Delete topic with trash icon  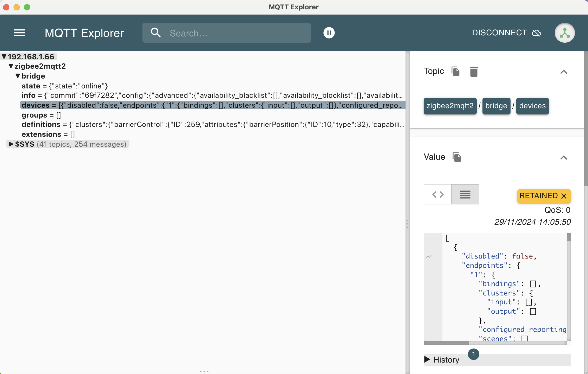(474, 72)
